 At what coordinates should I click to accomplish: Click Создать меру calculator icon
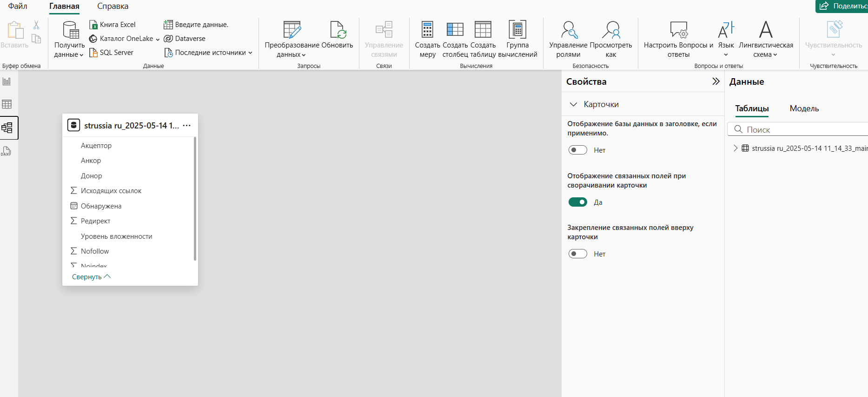(427, 30)
